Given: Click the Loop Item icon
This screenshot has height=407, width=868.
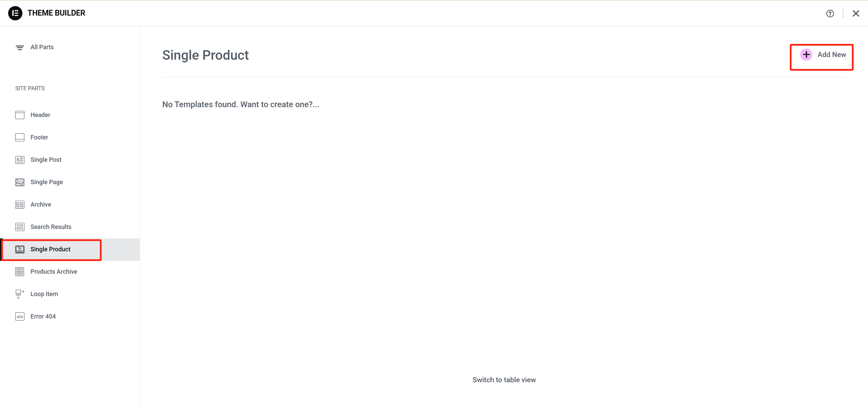Looking at the screenshot, I should click(x=20, y=294).
